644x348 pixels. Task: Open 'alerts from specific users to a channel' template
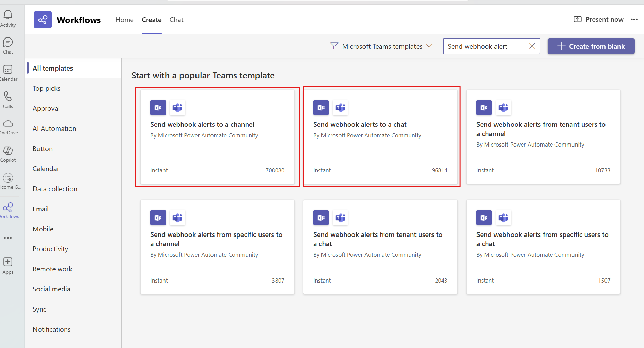click(x=217, y=247)
